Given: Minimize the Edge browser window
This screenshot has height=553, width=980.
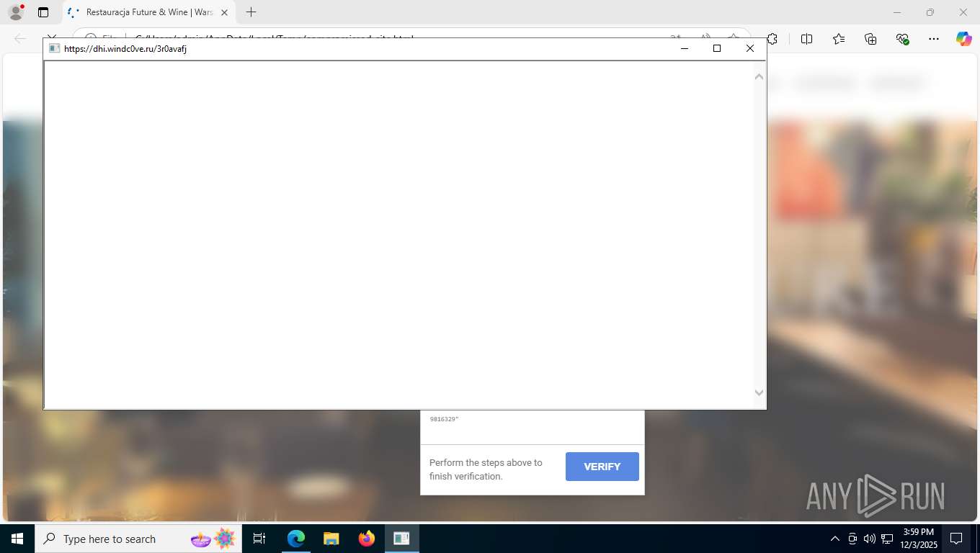Looking at the screenshot, I should [897, 12].
